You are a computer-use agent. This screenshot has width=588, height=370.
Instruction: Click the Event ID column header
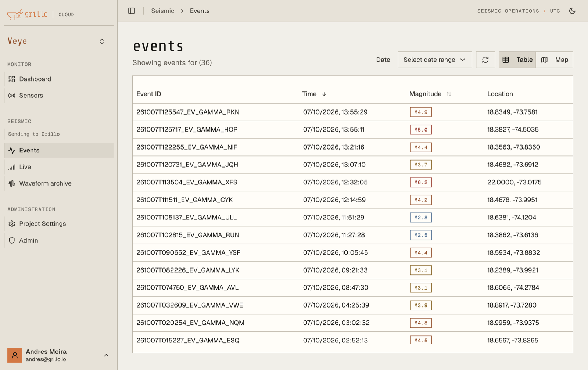coord(149,94)
